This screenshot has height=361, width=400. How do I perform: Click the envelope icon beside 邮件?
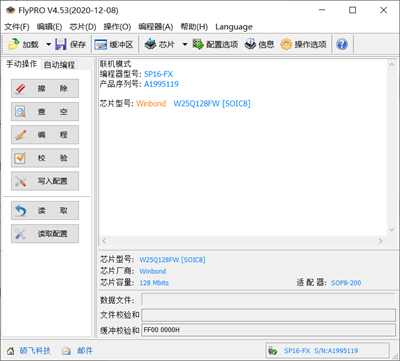tap(66, 351)
